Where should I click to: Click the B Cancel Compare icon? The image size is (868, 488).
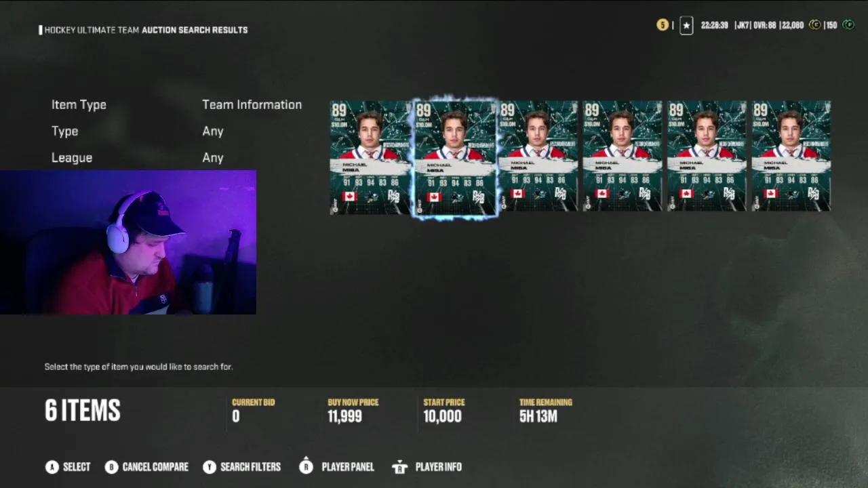tap(111, 467)
